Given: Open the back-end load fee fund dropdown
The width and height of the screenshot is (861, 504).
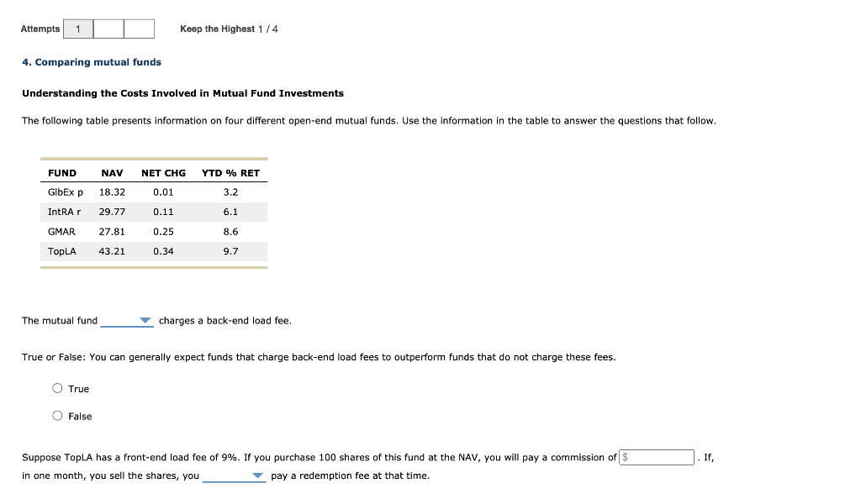Looking at the screenshot, I should (124, 320).
